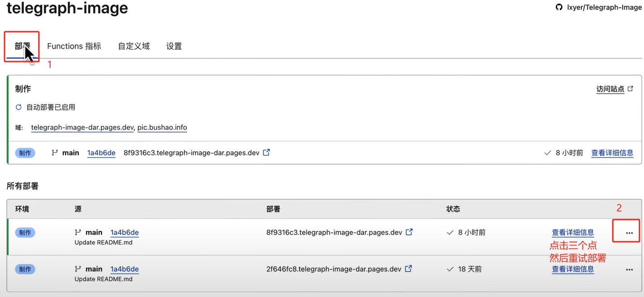The image size is (644, 297).
Task: Click the 制作 badge in the production card
Action: coord(25,153)
